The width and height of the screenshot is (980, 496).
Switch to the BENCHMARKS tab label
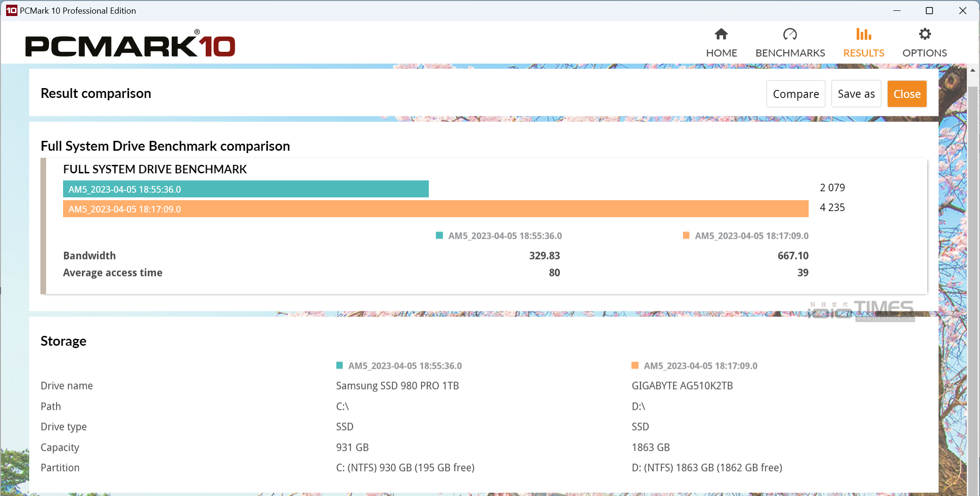tap(790, 53)
